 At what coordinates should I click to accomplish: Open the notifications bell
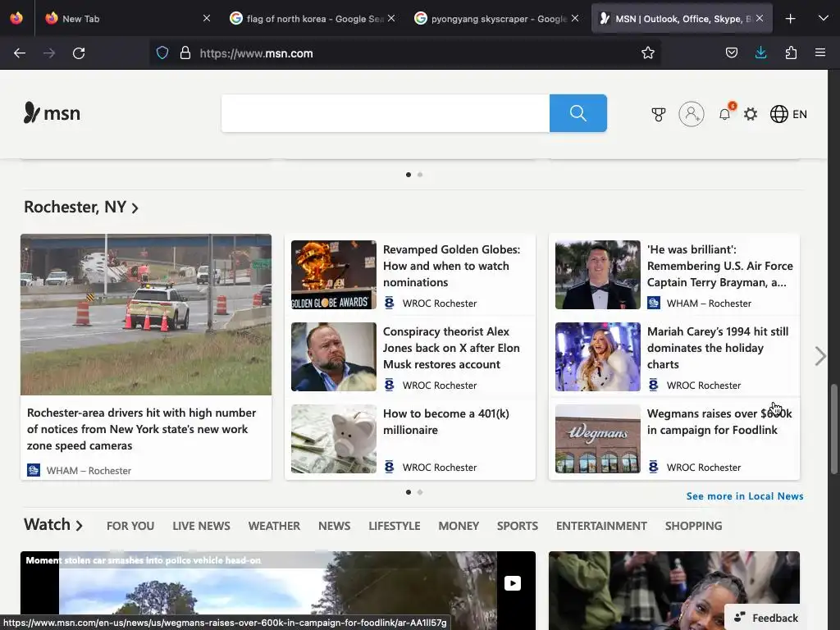pyautogui.click(x=725, y=114)
